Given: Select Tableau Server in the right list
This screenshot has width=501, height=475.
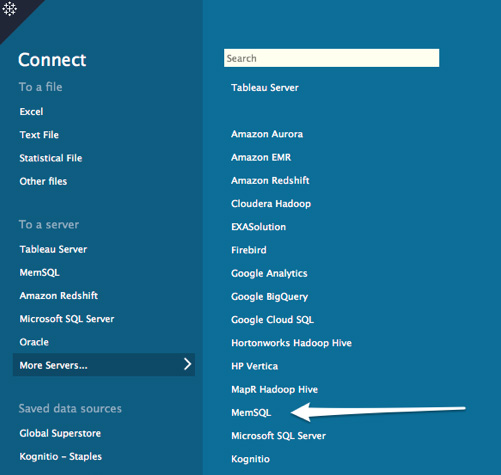Looking at the screenshot, I should [x=265, y=88].
